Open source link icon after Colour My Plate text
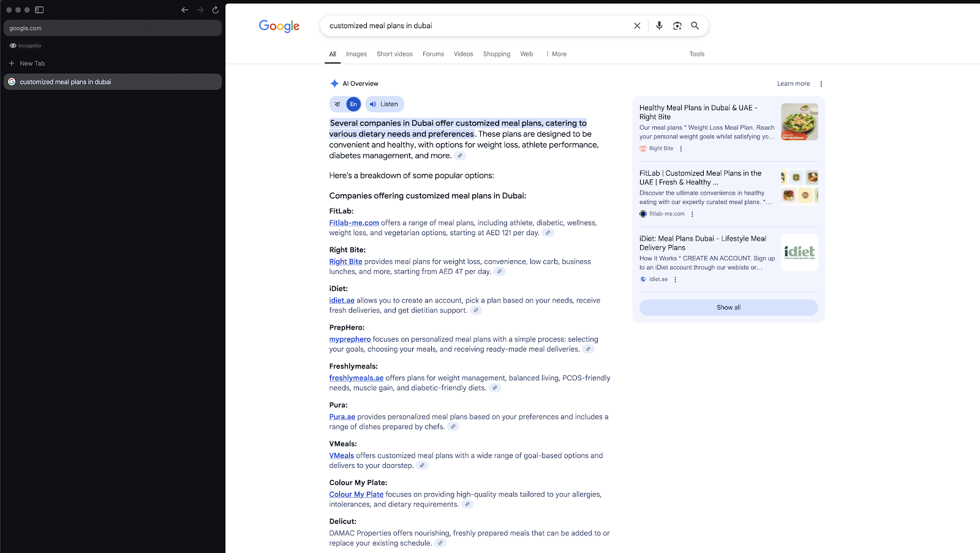980x553 pixels. pos(467,505)
